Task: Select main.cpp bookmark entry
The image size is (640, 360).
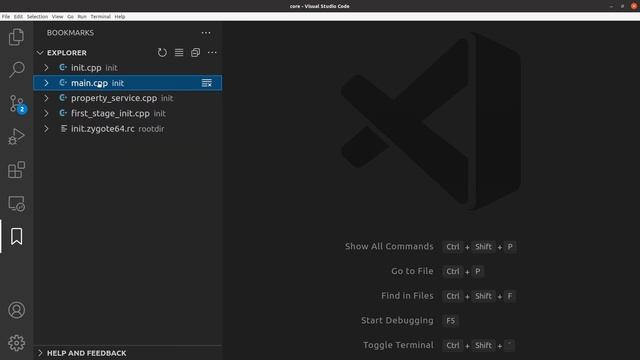Action: coord(128,83)
